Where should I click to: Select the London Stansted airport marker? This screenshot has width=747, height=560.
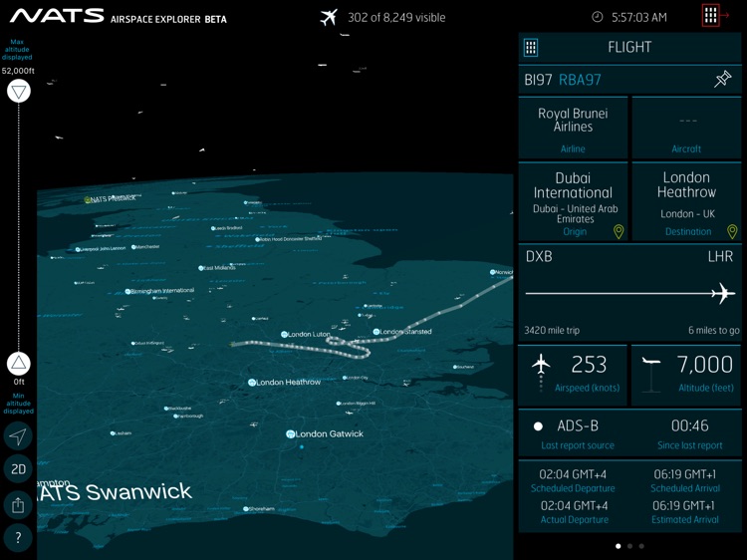[375, 331]
